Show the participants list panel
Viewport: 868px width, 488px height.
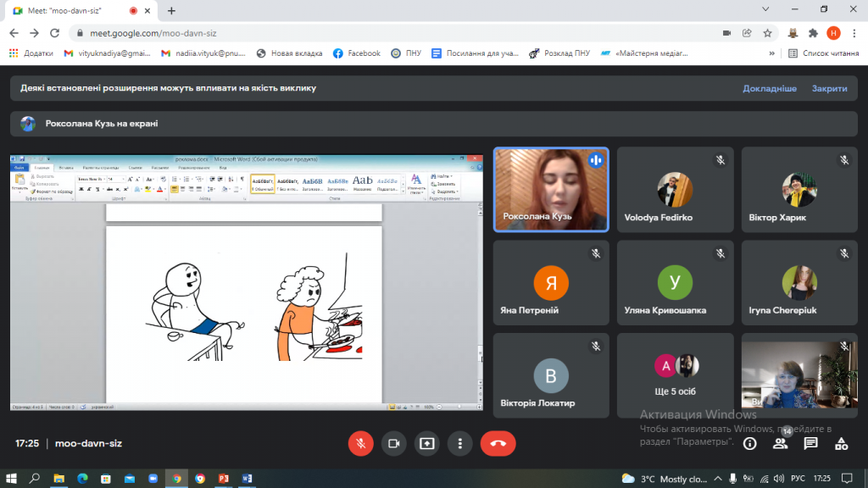tap(780, 443)
